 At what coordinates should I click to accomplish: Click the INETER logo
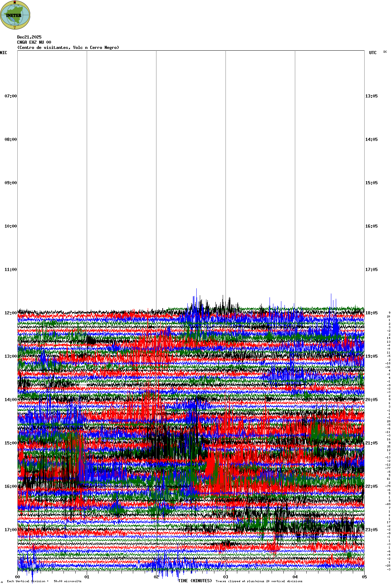pos(15,15)
